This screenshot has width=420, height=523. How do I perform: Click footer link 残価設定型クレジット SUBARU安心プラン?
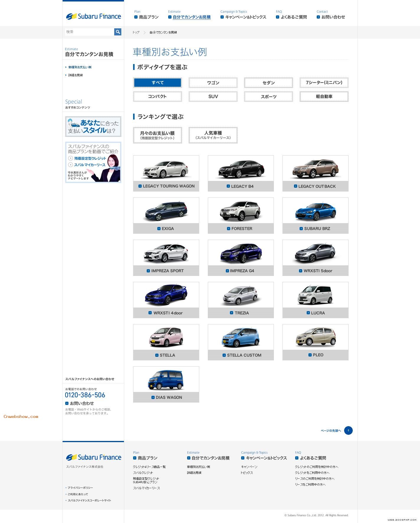pos(146,480)
